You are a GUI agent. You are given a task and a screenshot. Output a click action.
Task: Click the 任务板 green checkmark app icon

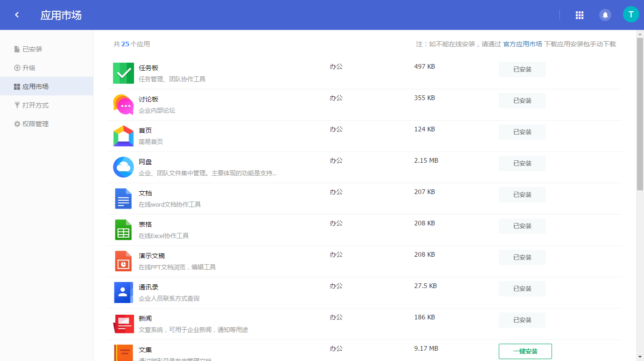coord(123,73)
